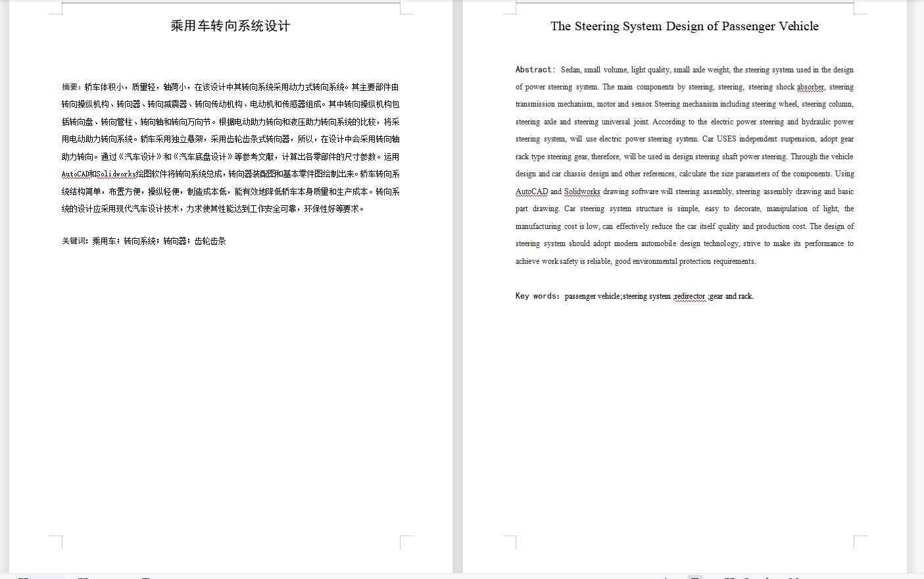
Task: Click the underlined word absorber
Action: point(810,87)
